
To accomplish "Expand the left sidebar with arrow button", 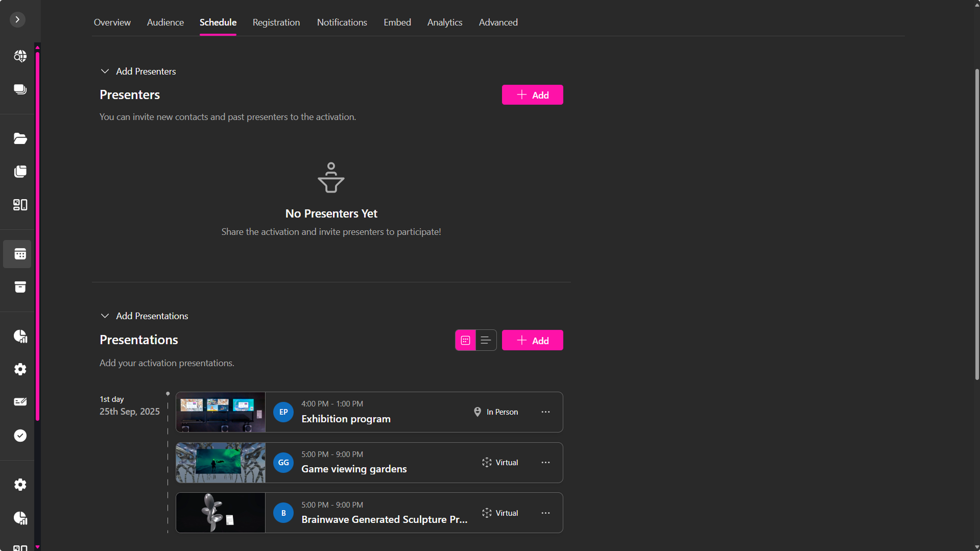I will tap(17, 19).
